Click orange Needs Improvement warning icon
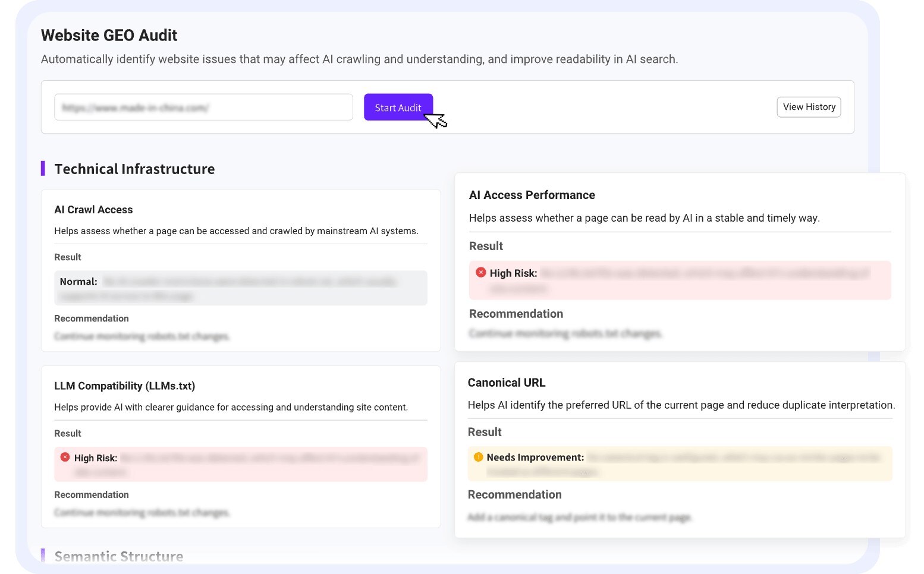 point(478,457)
